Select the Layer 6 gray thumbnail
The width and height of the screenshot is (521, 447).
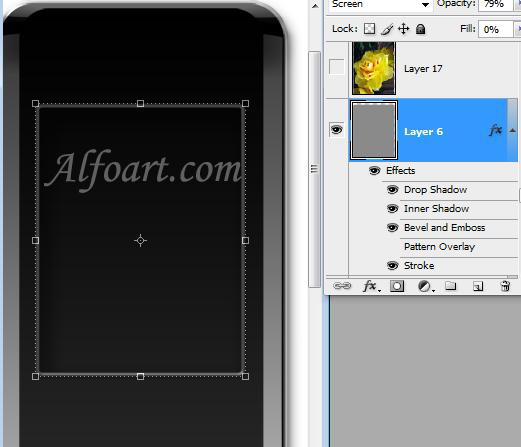pos(374,130)
